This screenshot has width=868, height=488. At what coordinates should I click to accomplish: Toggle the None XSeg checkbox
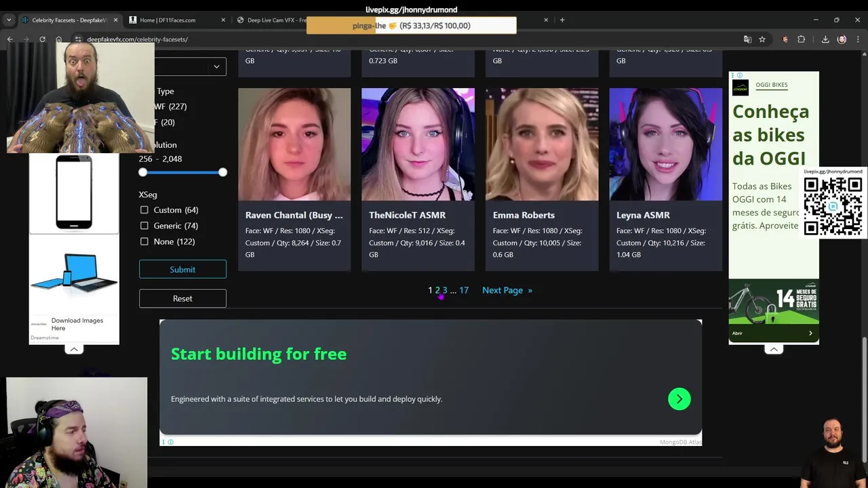pyautogui.click(x=144, y=241)
